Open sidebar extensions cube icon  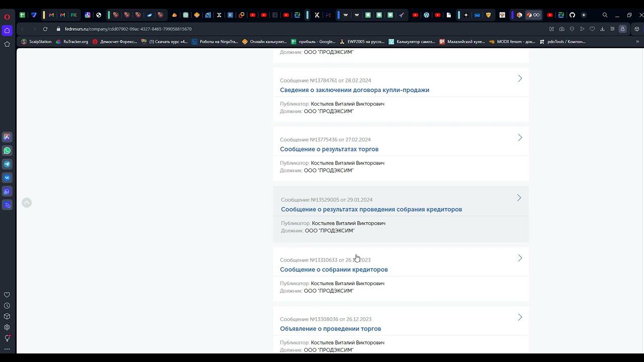click(x=7, y=316)
